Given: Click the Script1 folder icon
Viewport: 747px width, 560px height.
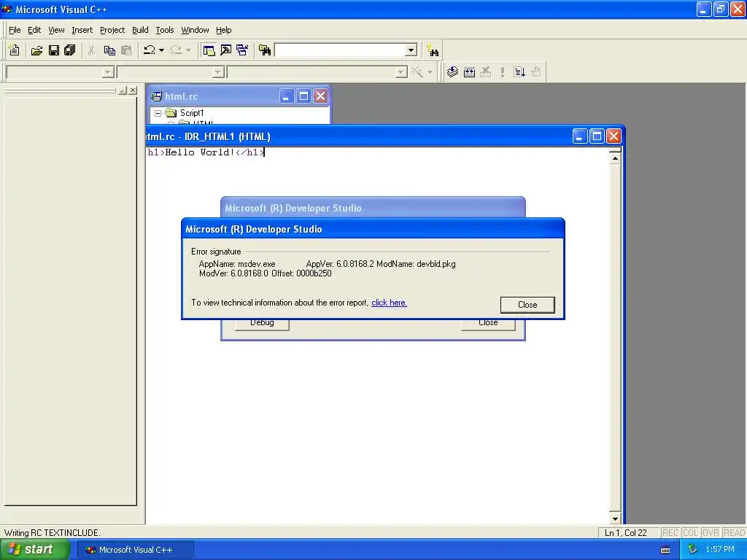Looking at the screenshot, I should pos(171,113).
